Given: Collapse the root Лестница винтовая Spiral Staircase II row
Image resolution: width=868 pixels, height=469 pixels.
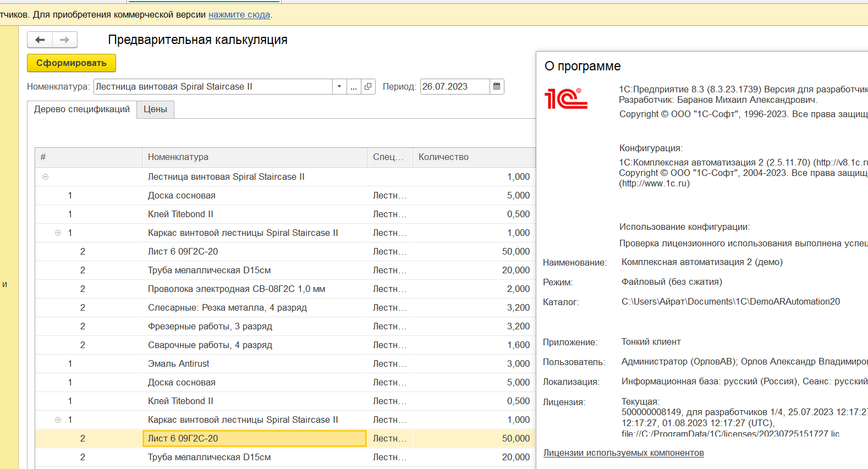Looking at the screenshot, I should coord(46,176).
